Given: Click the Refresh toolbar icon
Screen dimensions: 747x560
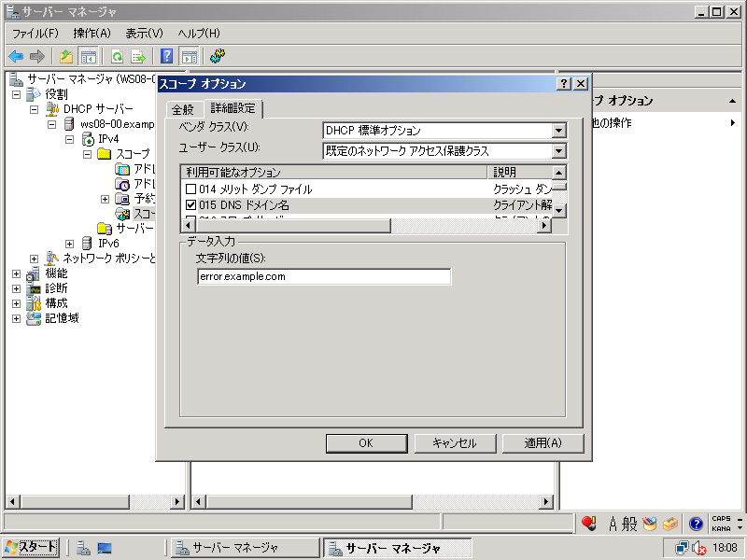Looking at the screenshot, I should 118,56.
